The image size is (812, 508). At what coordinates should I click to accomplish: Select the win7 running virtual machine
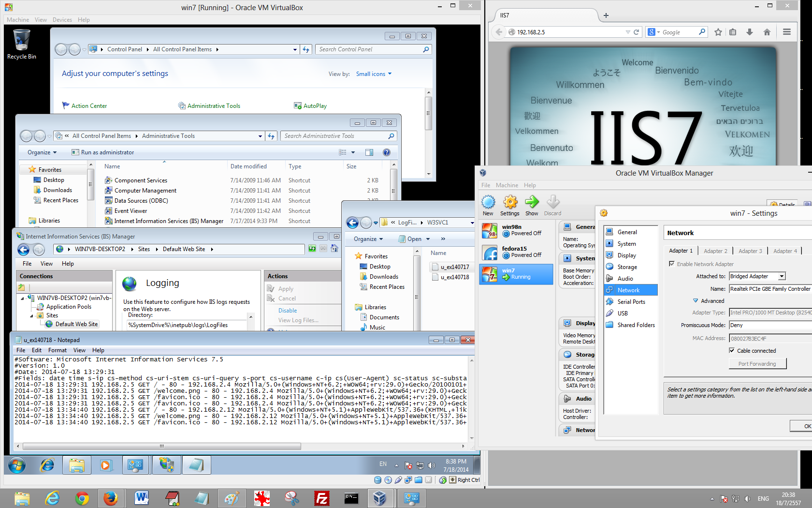[516, 274]
